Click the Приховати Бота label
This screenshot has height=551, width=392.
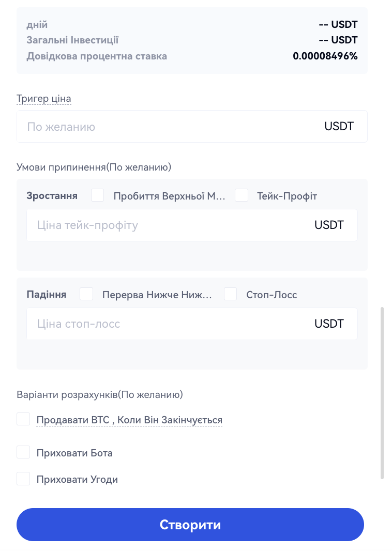[74, 453]
